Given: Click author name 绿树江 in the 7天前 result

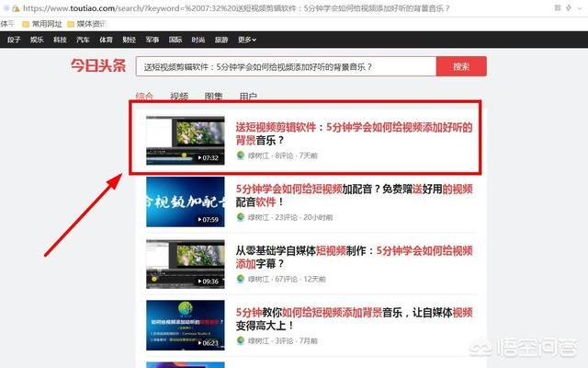Looking at the screenshot, I should pyautogui.click(x=258, y=155).
